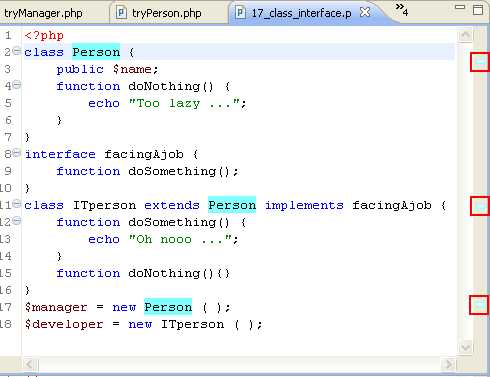The width and height of the screenshot is (490, 377).
Task: Click the echo keyword on line 13
Action: click(x=104, y=239)
